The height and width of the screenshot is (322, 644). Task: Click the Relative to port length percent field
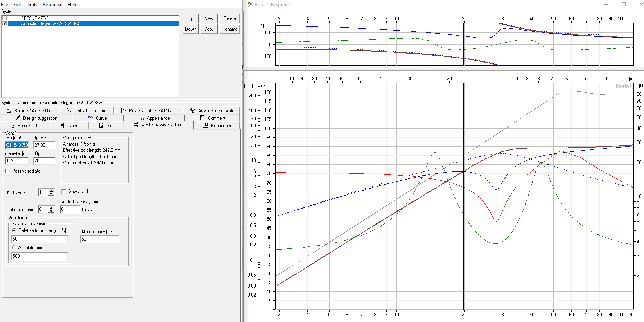click(39, 239)
